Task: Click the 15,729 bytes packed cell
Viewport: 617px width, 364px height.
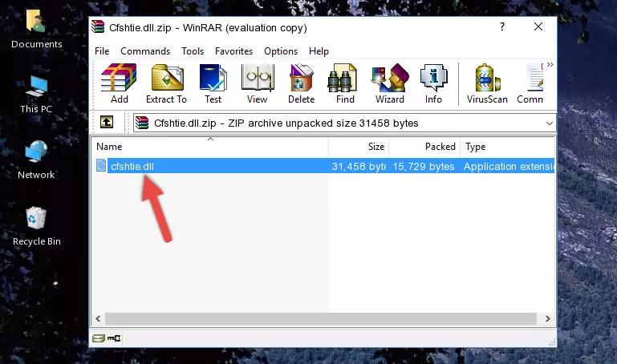Action: pyautogui.click(x=424, y=166)
